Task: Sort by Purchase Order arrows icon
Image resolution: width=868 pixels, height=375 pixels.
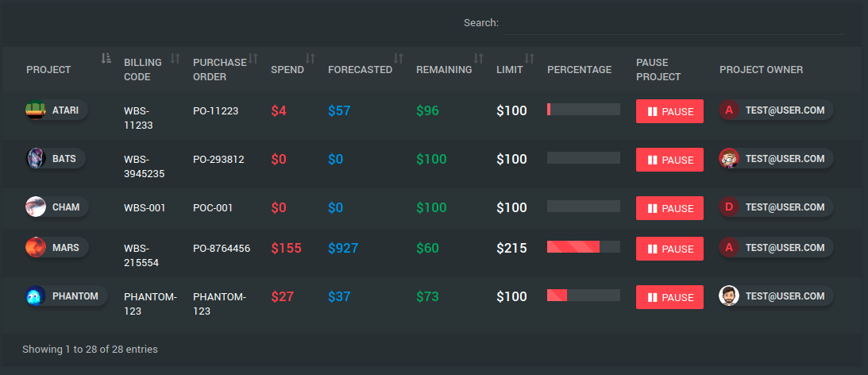Action: pos(253,58)
